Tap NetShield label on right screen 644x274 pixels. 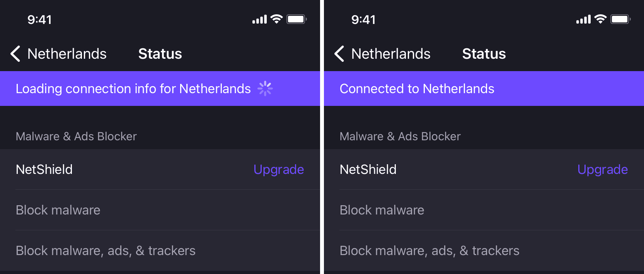pos(368,169)
